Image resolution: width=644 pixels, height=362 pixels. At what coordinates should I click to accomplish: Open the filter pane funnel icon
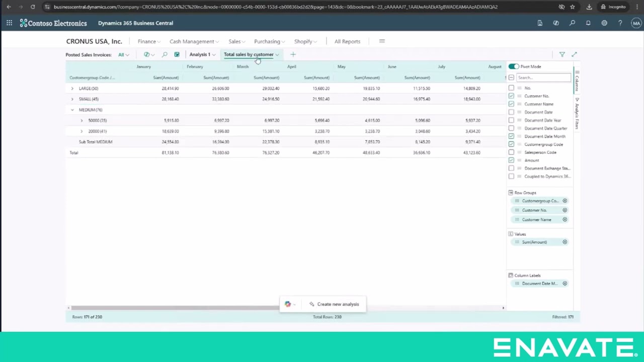click(562, 54)
